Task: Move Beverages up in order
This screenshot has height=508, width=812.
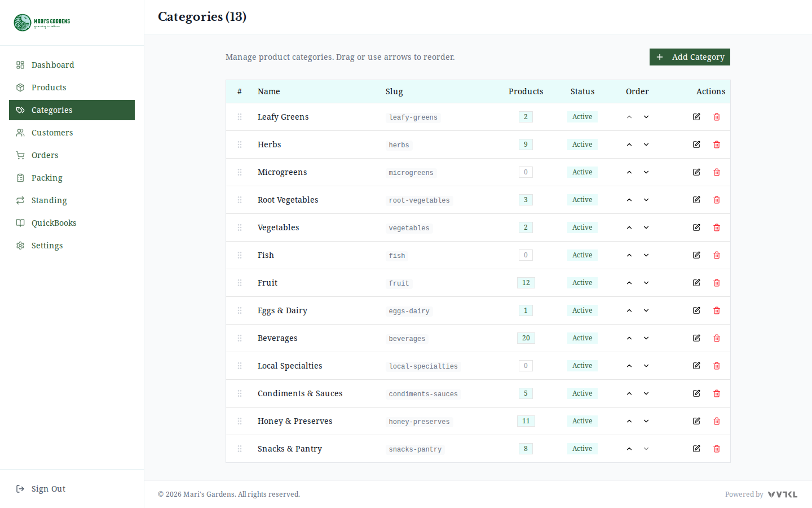Action: click(x=629, y=338)
